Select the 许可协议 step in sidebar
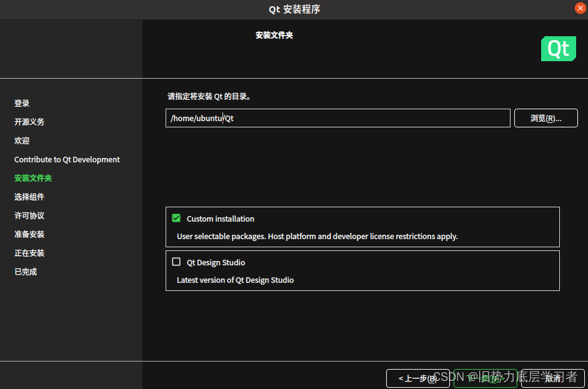 pos(29,216)
